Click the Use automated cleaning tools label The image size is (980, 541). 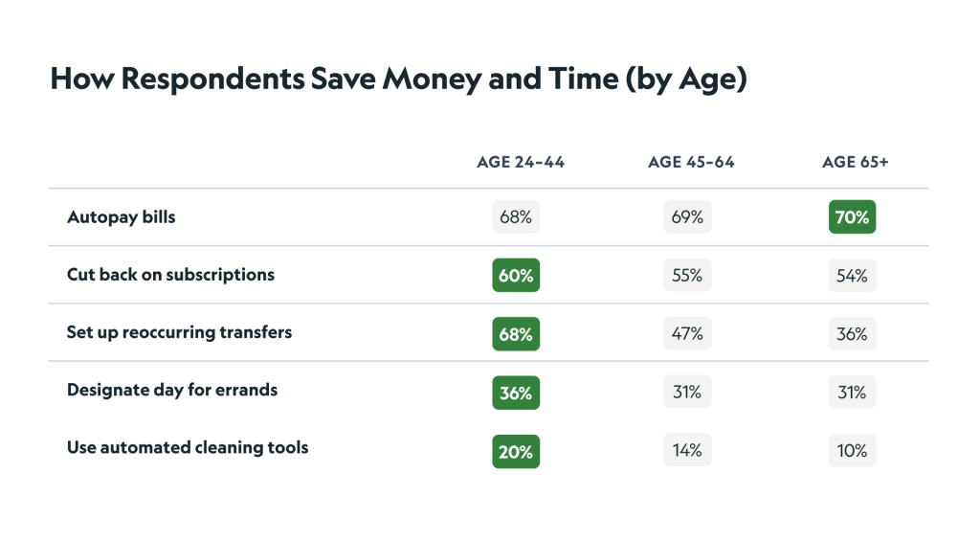coord(188,447)
